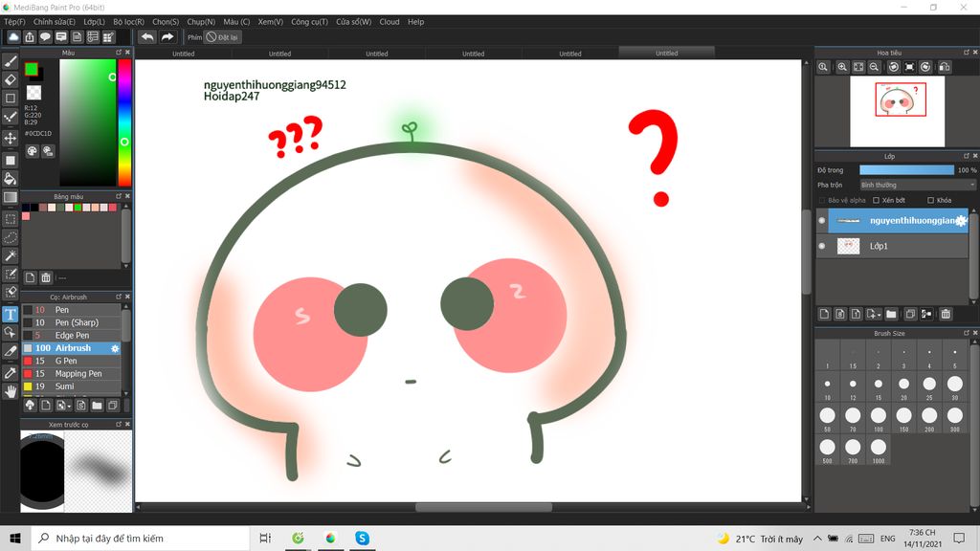Undock the Brush Size panel
Viewport: 980px width, 551px height.
point(967,333)
